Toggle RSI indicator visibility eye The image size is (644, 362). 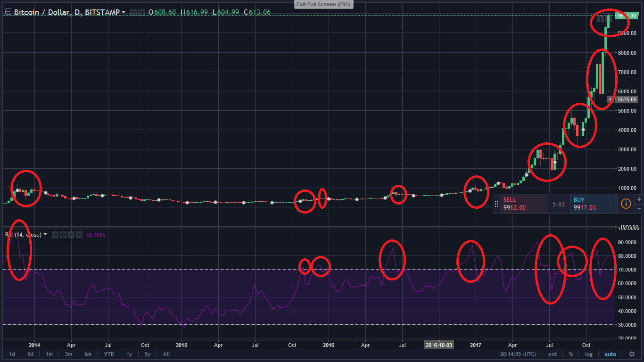click(55, 234)
